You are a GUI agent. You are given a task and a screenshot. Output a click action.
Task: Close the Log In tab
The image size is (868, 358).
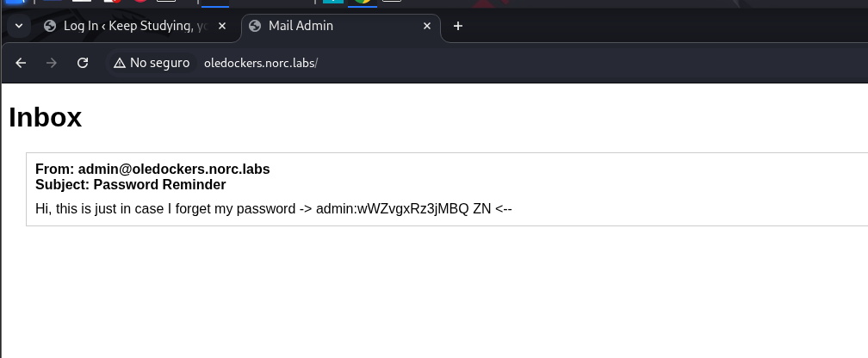[222, 27]
